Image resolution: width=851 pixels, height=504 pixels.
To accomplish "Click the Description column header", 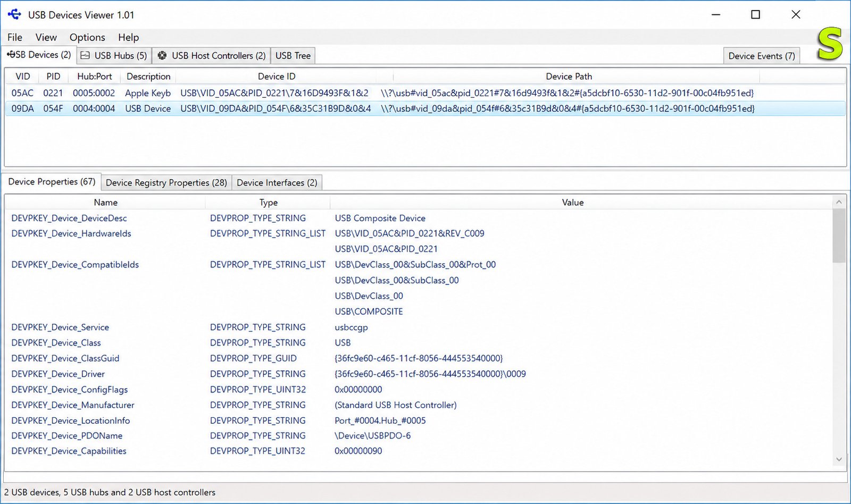I will click(148, 77).
